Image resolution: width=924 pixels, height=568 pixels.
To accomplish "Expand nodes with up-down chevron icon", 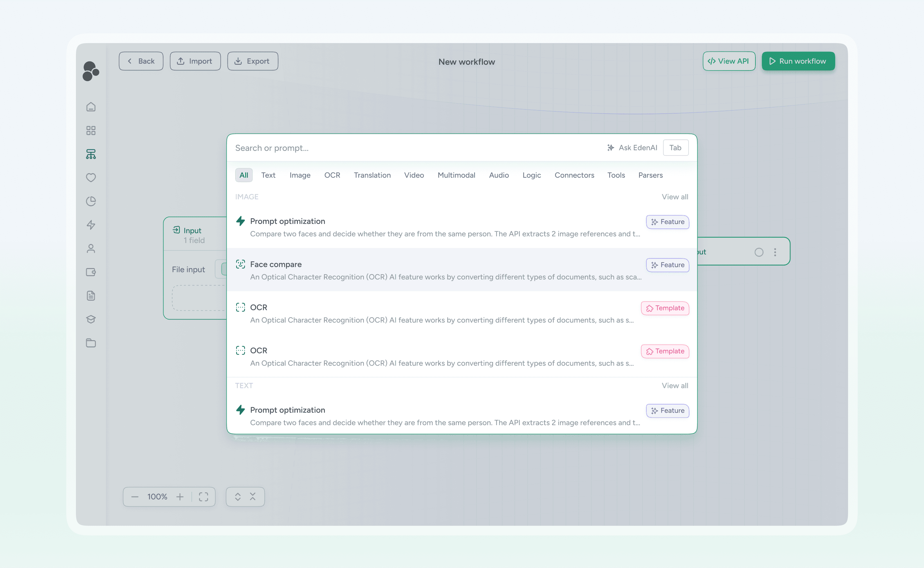I will 238,497.
